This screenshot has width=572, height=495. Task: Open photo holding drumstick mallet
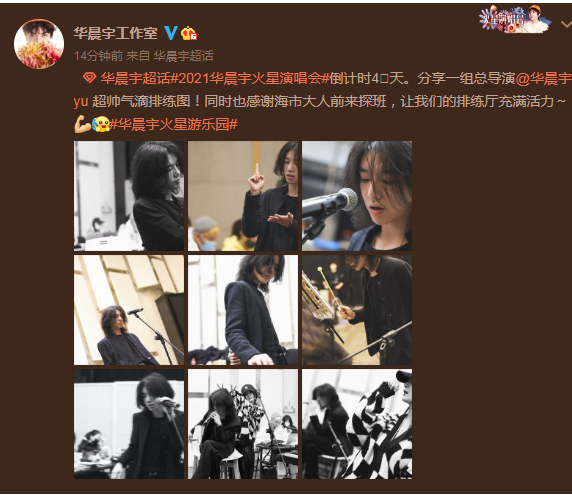pyautogui.click(x=357, y=310)
